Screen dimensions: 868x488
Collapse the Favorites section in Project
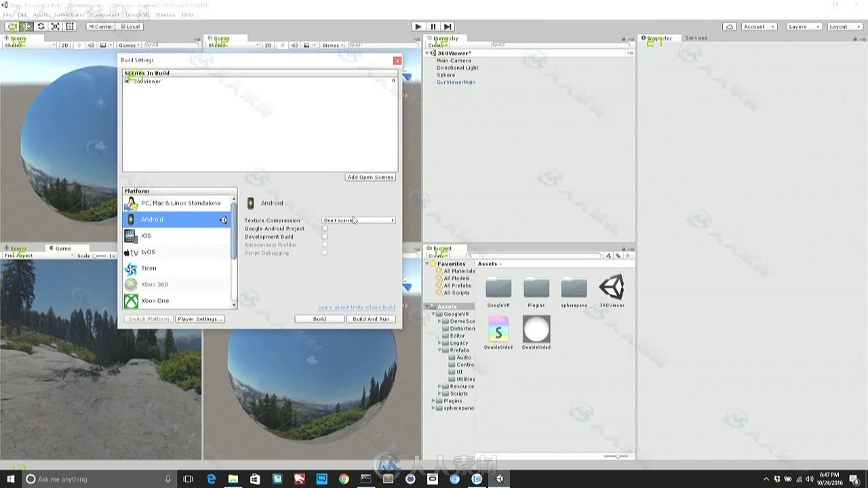pos(428,264)
